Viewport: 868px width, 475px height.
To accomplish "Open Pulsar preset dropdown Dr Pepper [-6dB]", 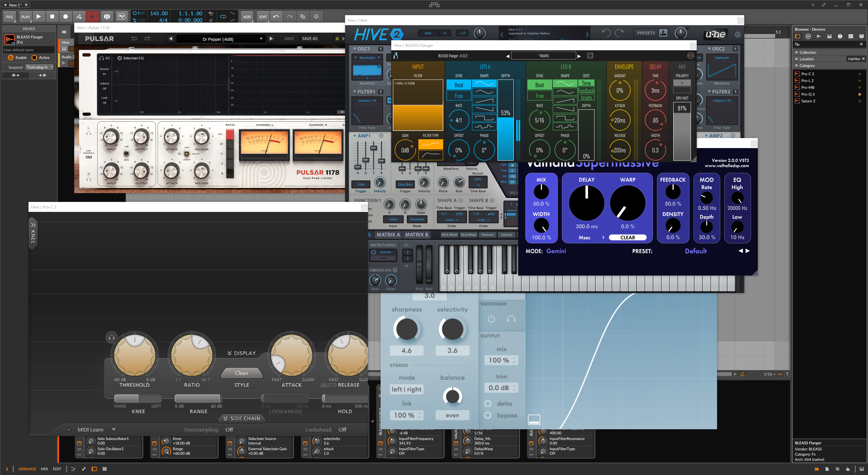I will [x=221, y=39].
